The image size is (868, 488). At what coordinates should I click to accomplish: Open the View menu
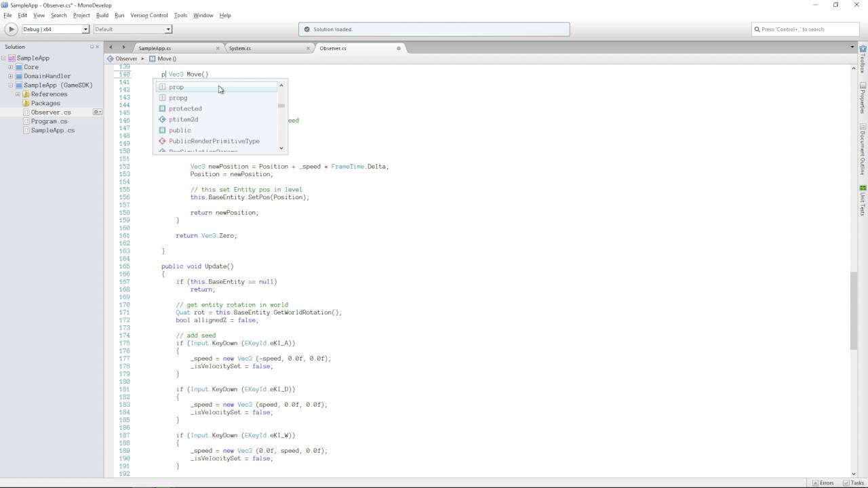[x=39, y=15]
